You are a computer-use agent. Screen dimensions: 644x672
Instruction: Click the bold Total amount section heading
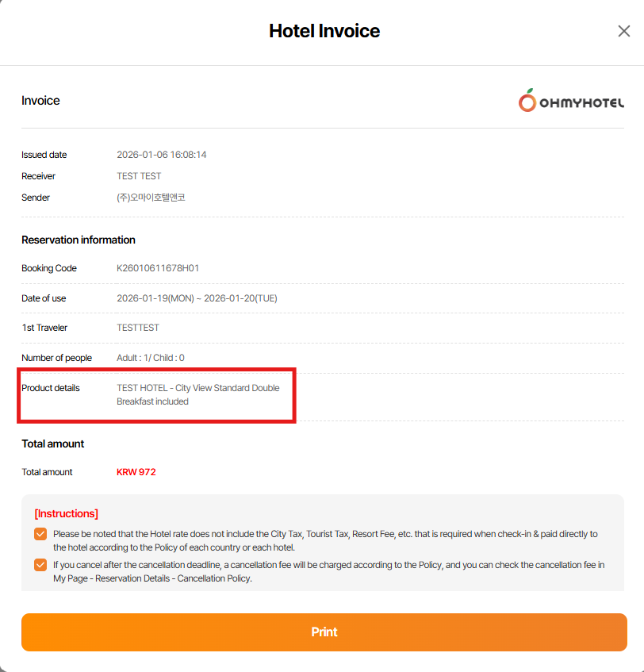click(53, 444)
